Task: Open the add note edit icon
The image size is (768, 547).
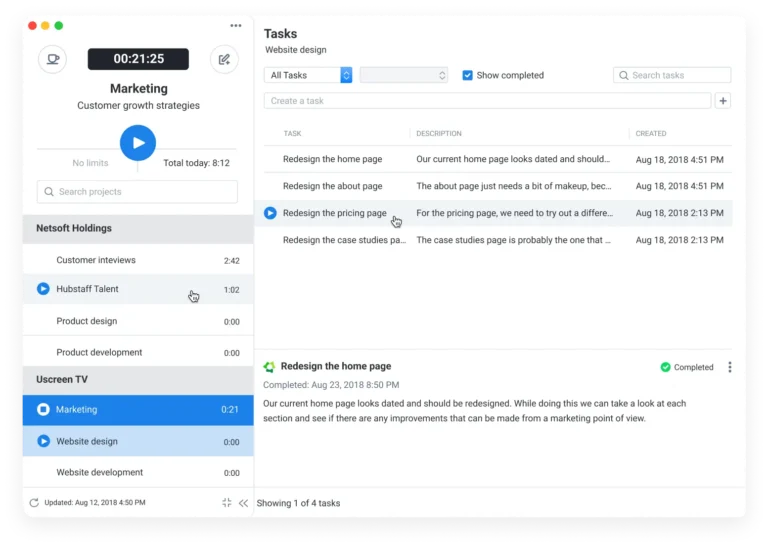Action: click(x=224, y=59)
